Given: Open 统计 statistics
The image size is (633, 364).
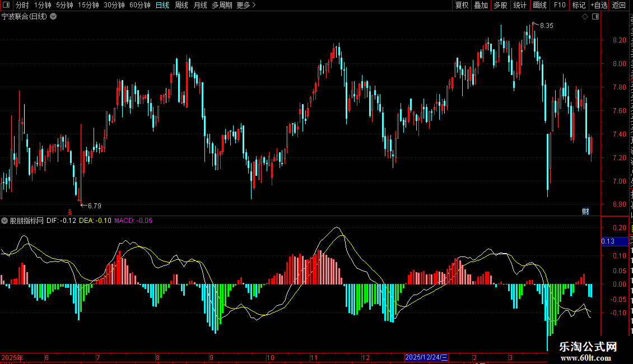Looking at the screenshot, I should coord(520,5).
